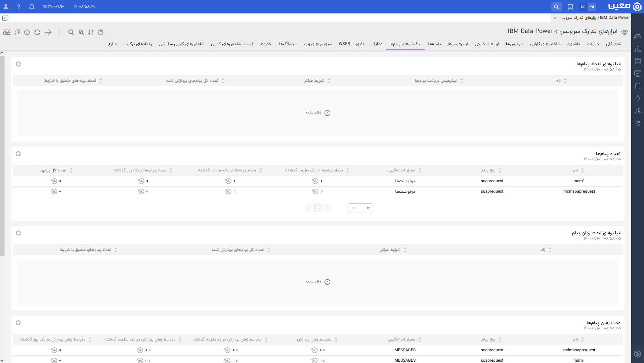Switch language to Fa
This screenshot has width=644, height=363.
click(592, 6)
